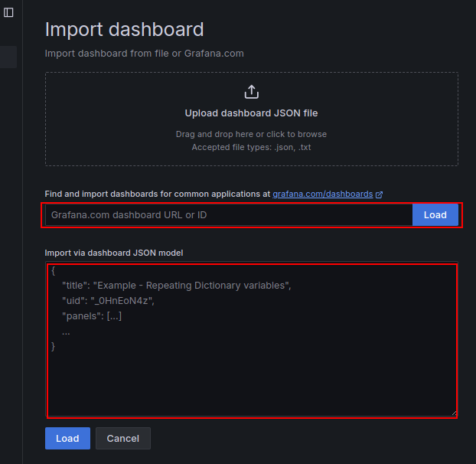476x464 pixels.
Task: Toggle the sidebar dock menu icon
Action: click(x=8, y=12)
